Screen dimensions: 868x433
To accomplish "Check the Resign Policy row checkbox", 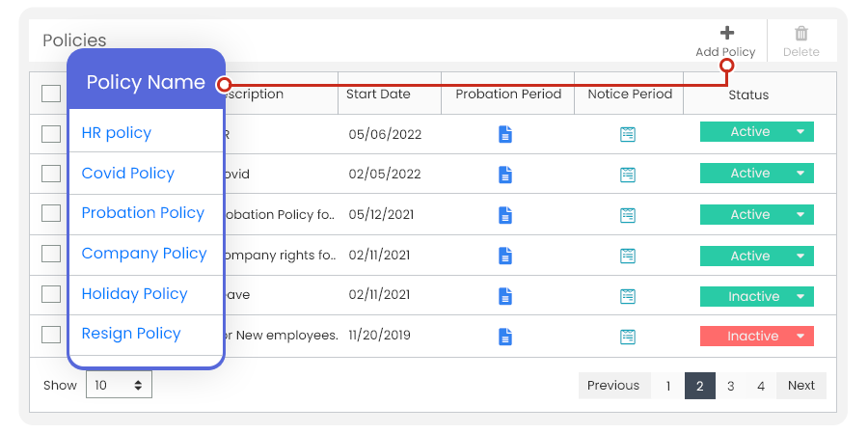I will pos(51,335).
